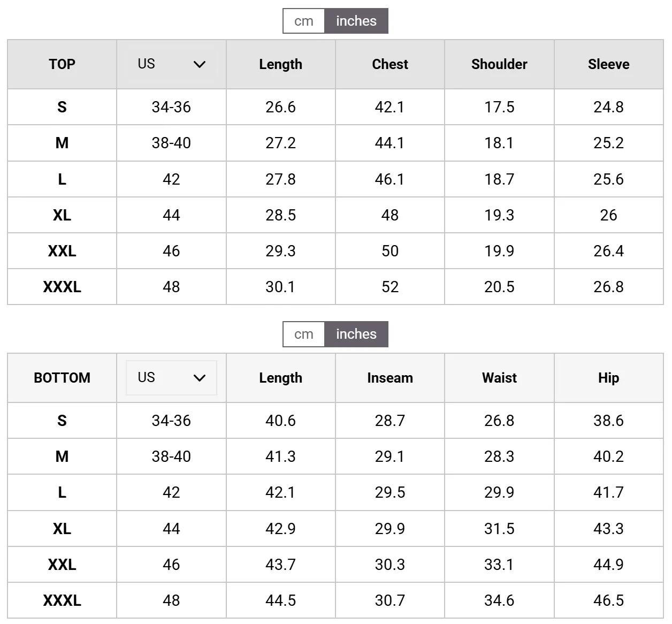Select the XXXL row in TOP table
This screenshot has height=624, width=672.
(335, 287)
